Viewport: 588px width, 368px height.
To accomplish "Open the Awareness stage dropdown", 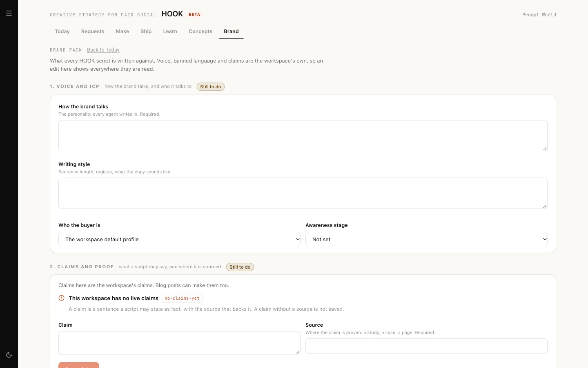I will pos(426,239).
